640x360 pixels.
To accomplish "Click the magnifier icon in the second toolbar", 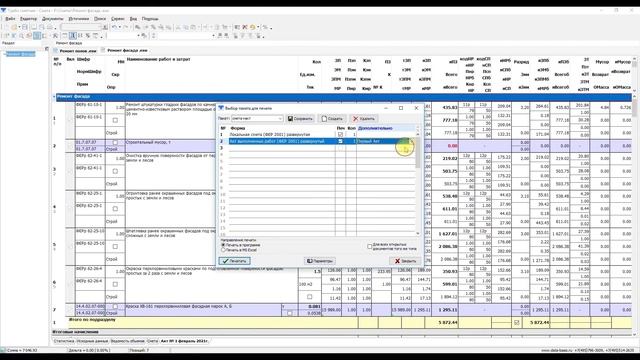I will click(x=21, y=36).
